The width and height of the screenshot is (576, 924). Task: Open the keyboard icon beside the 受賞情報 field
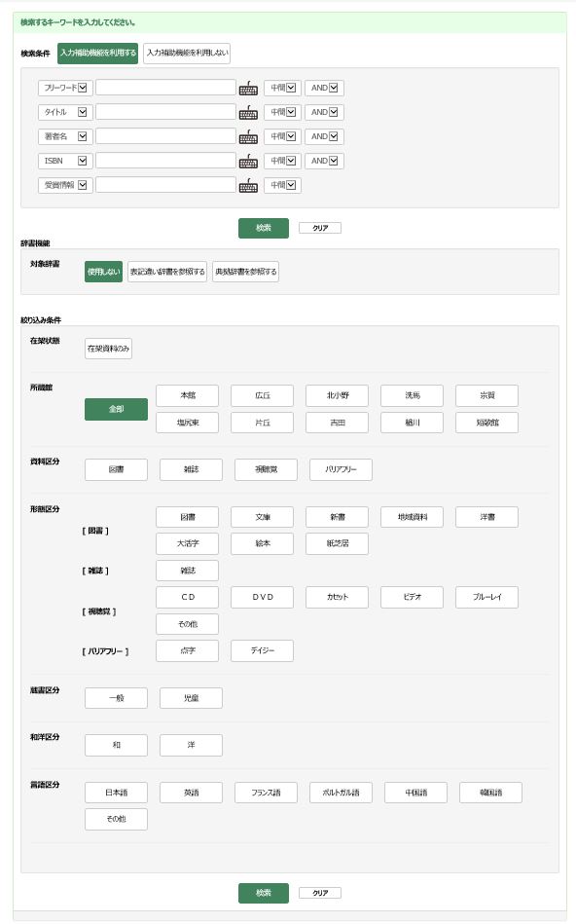coord(248,186)
